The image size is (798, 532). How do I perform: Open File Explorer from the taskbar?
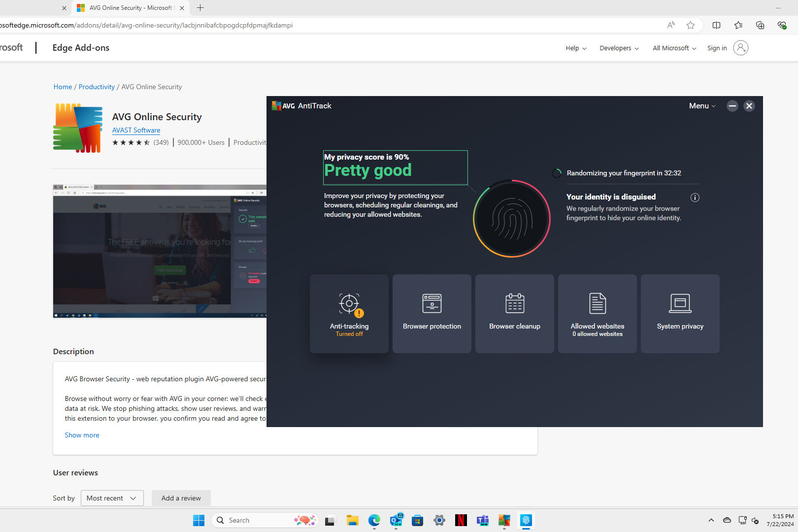coord(352,520)
